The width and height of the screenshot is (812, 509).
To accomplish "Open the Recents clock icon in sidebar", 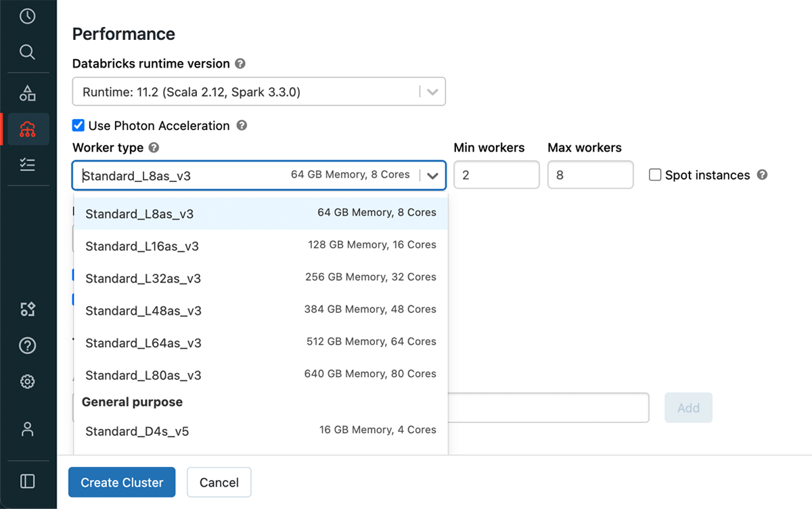I will pyautogui.click(x=27, y=16).
